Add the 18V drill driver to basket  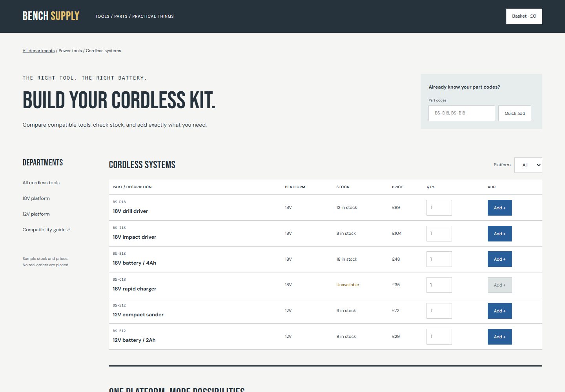[x=500, y=208]
